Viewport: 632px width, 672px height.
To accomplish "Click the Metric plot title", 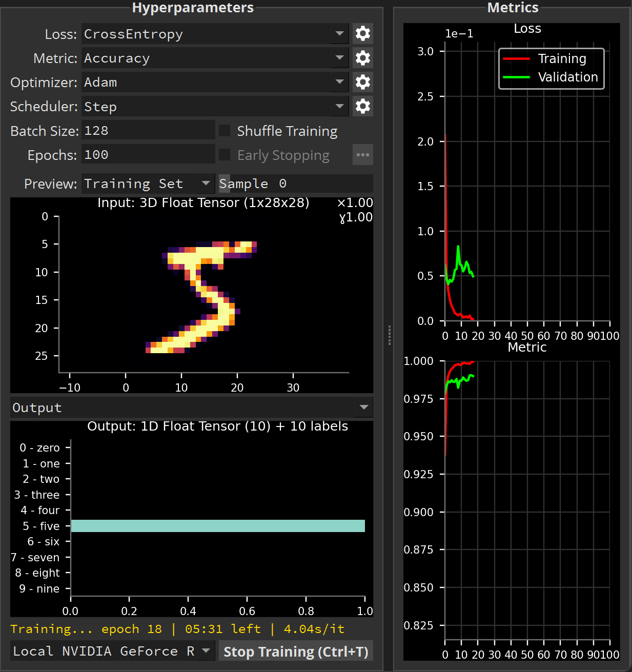I will point(527,347).
